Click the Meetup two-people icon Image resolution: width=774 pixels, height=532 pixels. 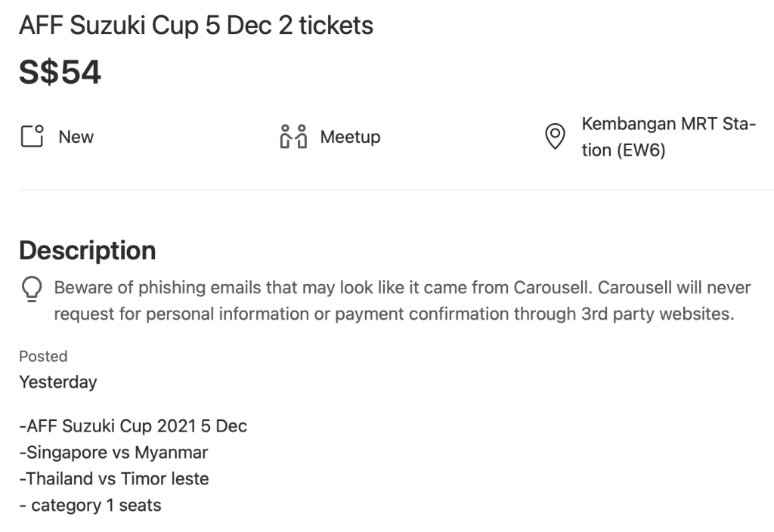293,137
